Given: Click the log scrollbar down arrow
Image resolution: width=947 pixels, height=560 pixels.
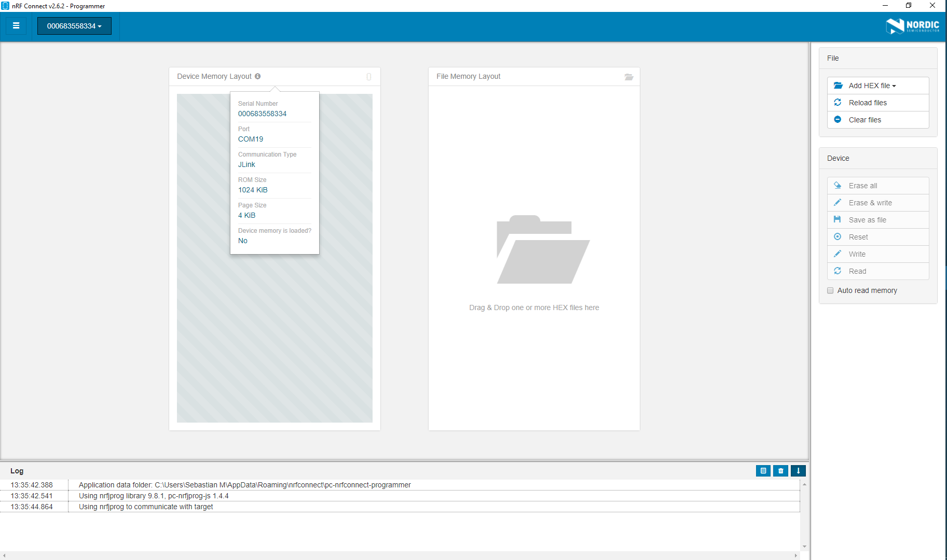Looking at the screenshot, I should [x=804, y=547].
